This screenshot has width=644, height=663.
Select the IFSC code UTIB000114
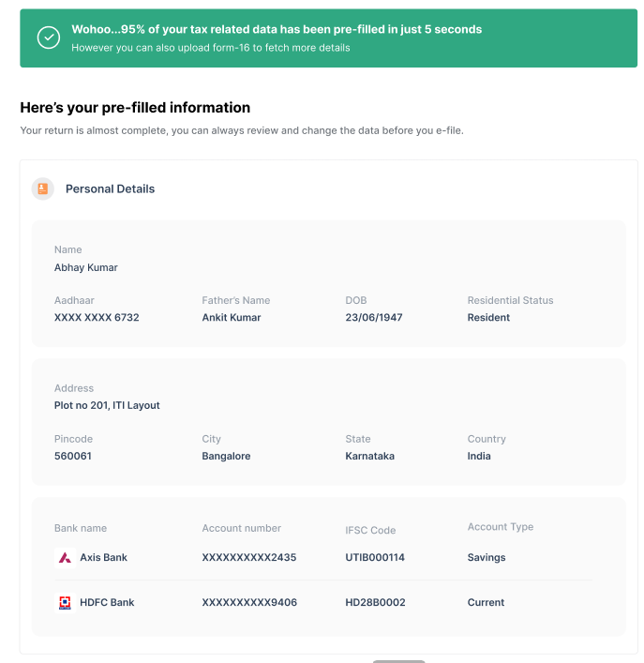click(375, 558)
